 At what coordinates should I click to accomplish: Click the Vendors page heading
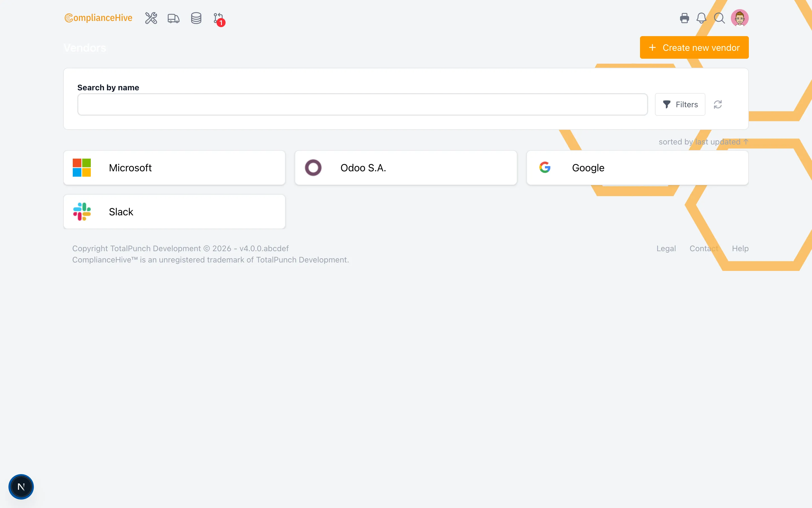[x=85, y=48]
